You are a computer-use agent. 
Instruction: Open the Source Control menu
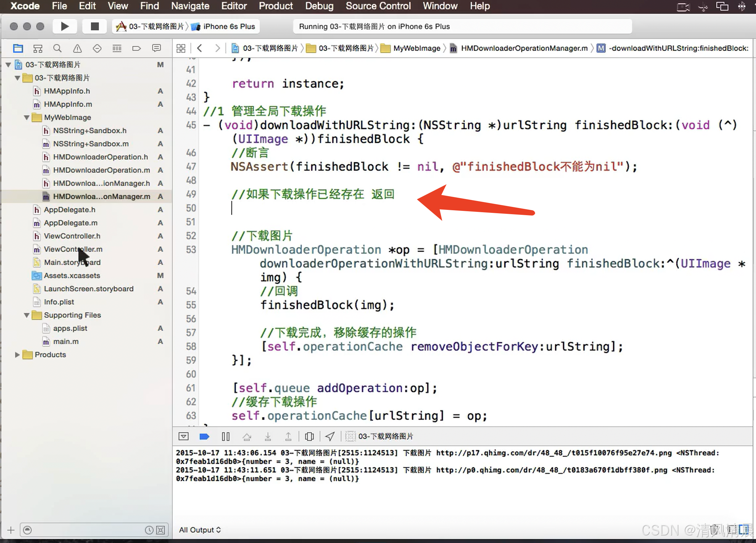point(378,6)
